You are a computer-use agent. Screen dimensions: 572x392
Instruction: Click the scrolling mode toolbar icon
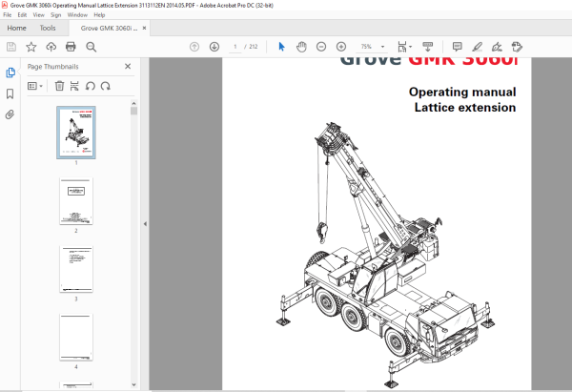click(427, 47)
